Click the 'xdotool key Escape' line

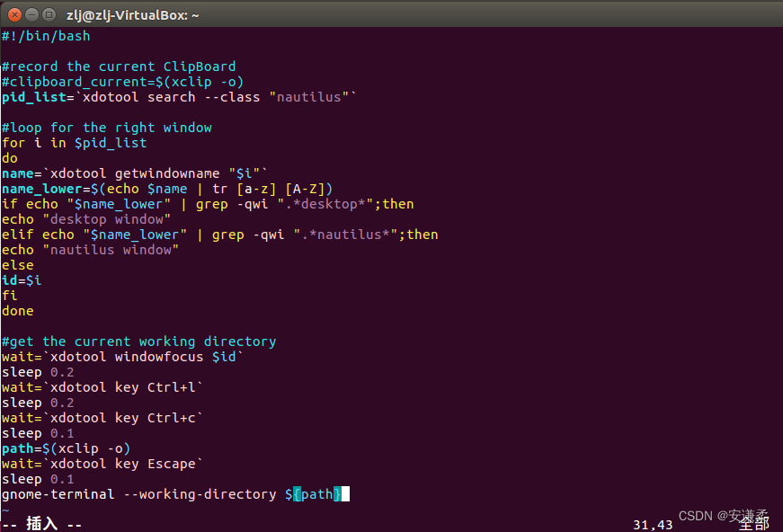102,464
